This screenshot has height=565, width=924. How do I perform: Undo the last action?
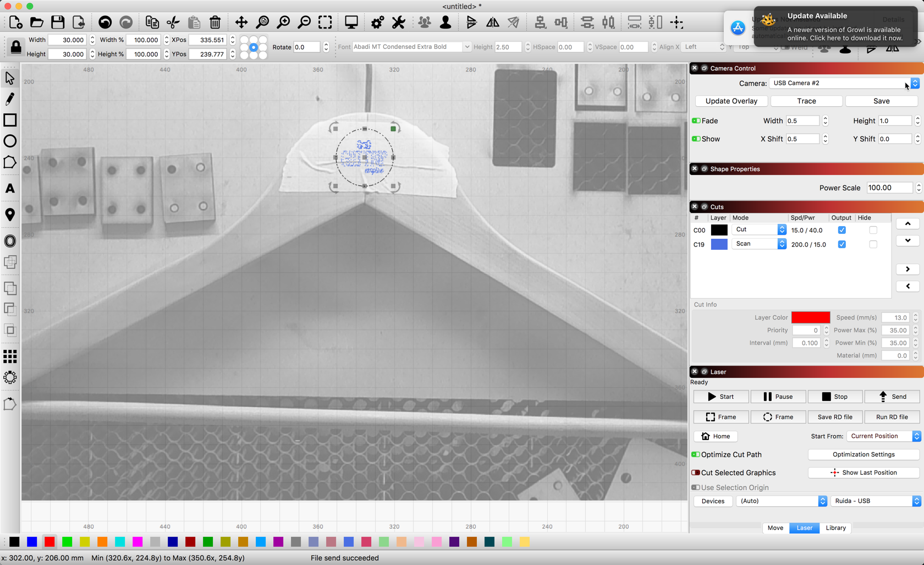[105, 23]
